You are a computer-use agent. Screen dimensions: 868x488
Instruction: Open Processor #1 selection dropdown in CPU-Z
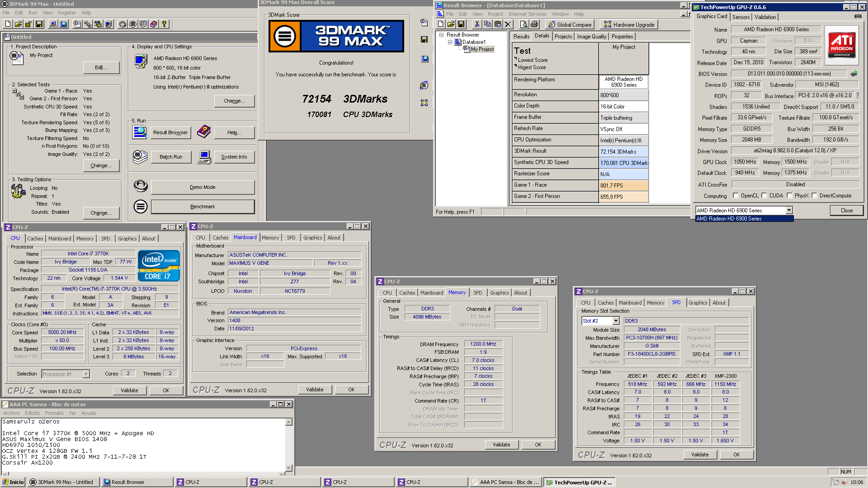[x=86, y=374]
